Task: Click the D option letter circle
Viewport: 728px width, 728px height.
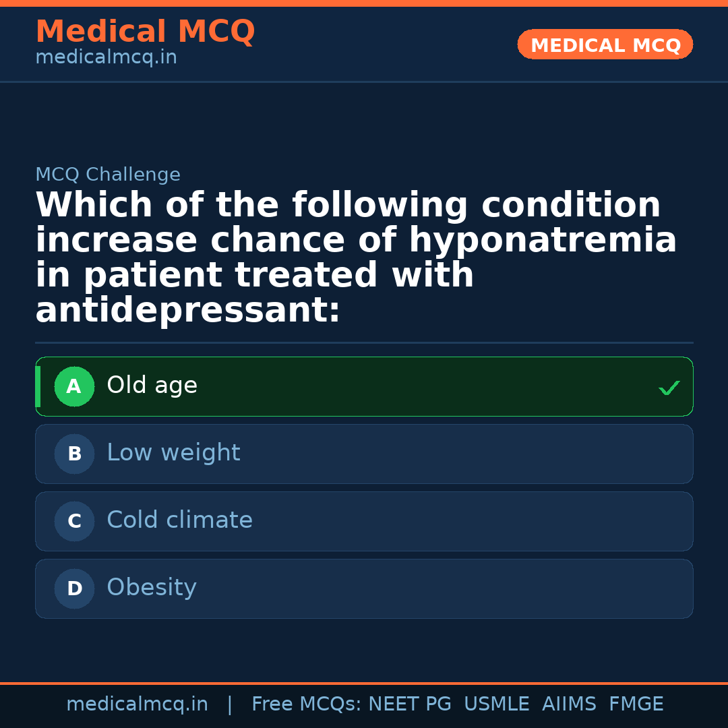Action: point(74,589)
